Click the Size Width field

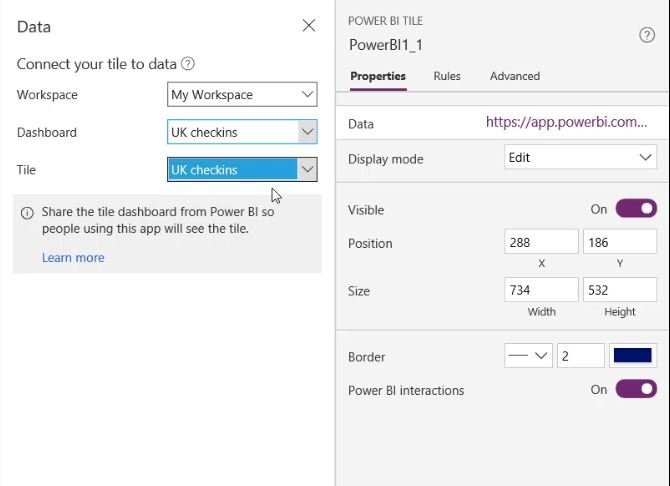pos(541,290)
